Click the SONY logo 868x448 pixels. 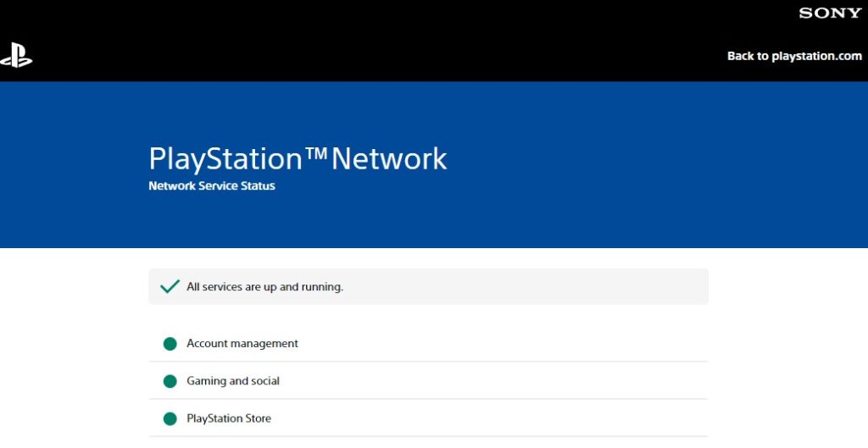(831, 13)
